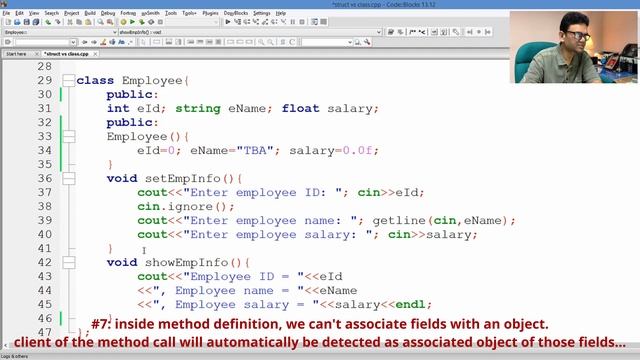This screenshot has height=360, width=640.
Task: Close the struct vs class.cpp tab
Action: [95, 54]
